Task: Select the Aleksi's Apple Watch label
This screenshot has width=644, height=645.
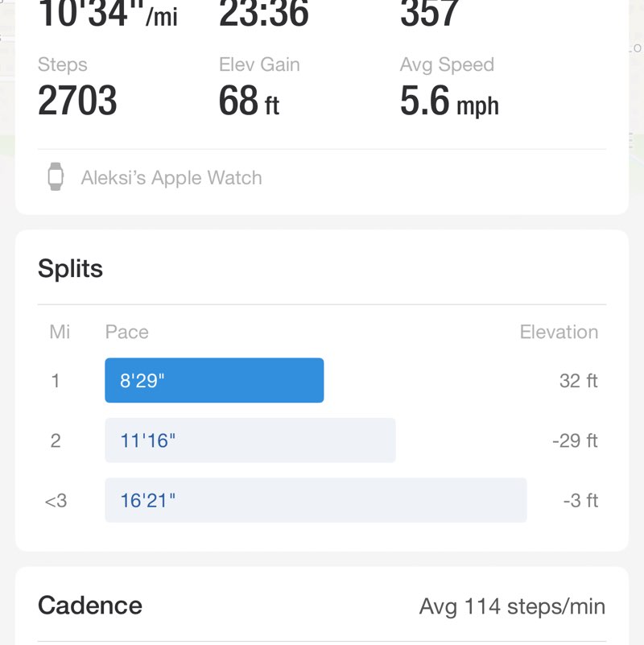Action: coord(171,178)
